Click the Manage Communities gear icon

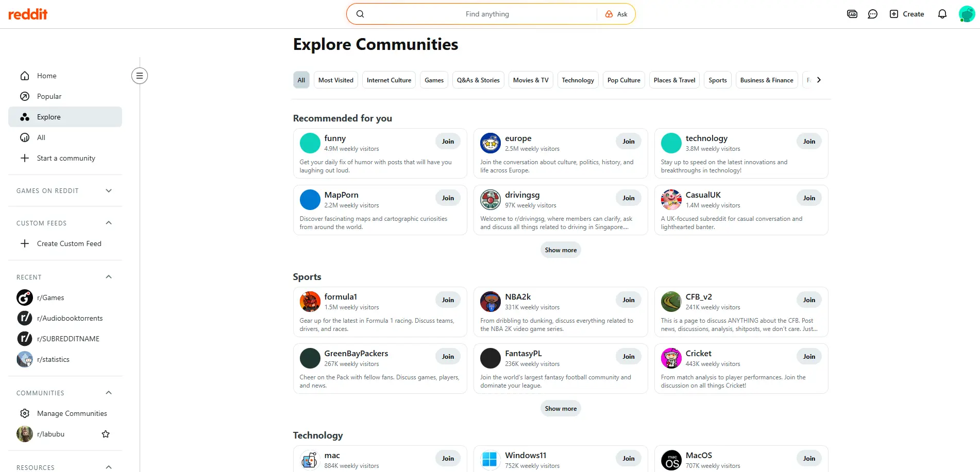coord(25,413)
